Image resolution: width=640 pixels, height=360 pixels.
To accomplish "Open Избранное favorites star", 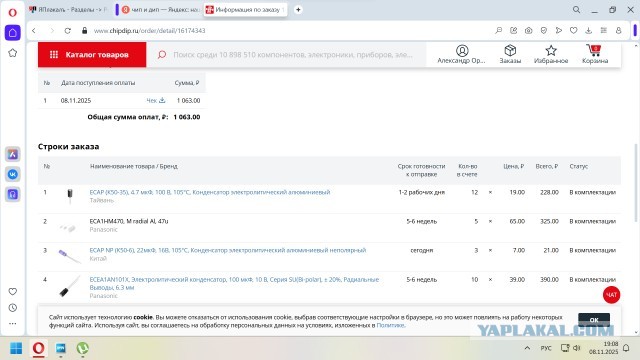I will [x=551, y=54].
